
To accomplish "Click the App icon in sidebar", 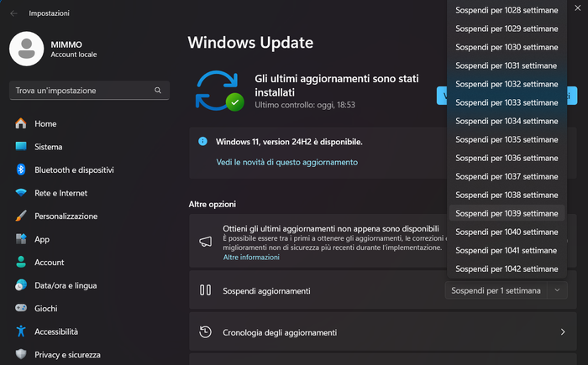I will (x=21, y=238).
